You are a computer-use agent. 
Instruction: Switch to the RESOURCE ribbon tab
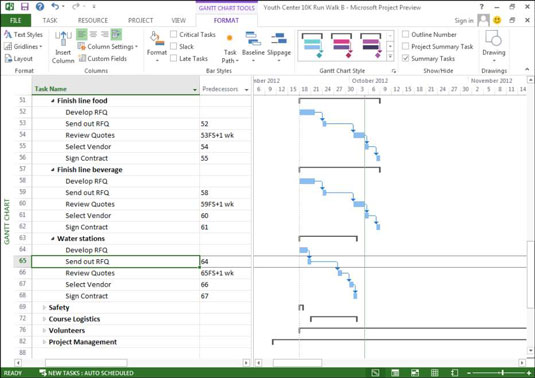click(93, 20)
